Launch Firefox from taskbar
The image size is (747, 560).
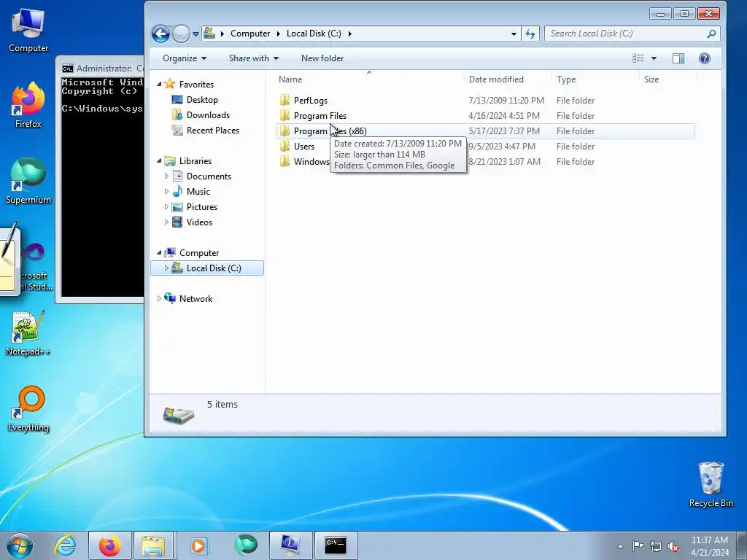[x=110, y=545]
